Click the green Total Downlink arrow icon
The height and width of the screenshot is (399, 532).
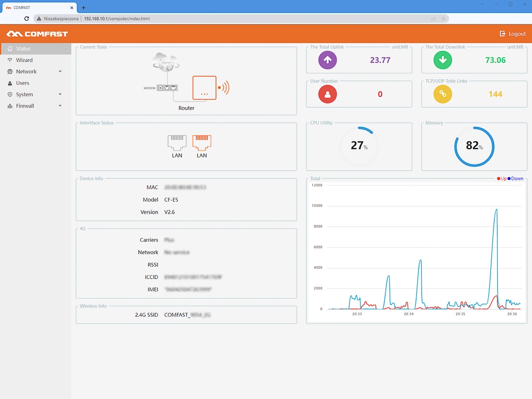click(443, 60)
